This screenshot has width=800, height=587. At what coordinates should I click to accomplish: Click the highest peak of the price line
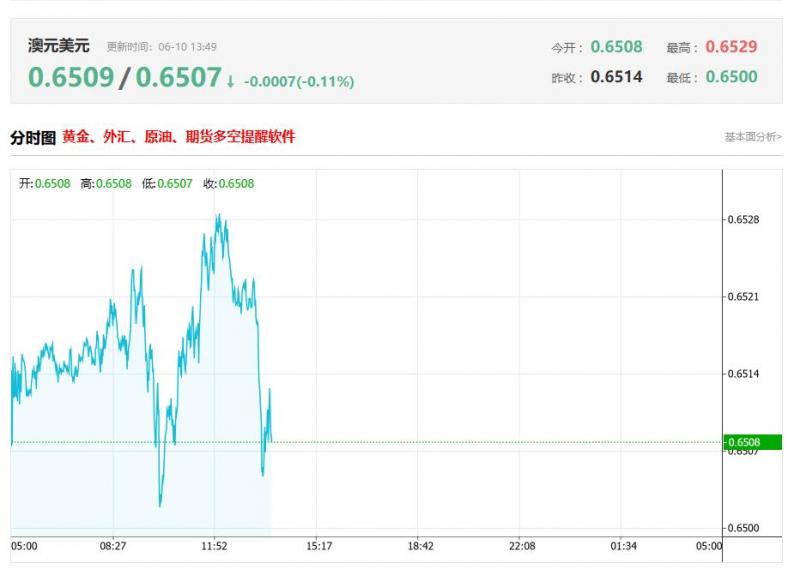coord(219,215)
